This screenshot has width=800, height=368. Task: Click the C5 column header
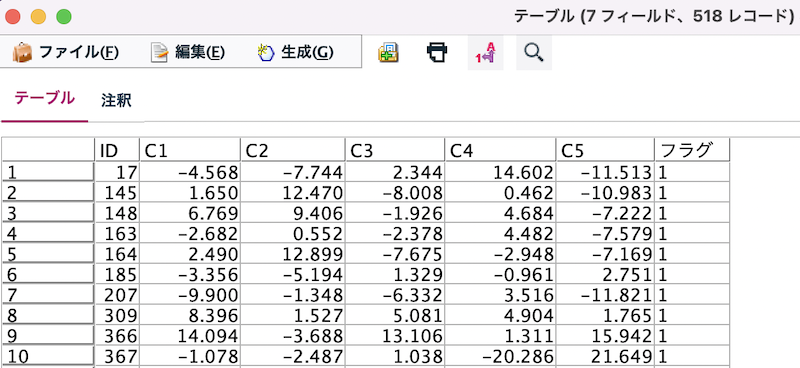coord(606,150)
